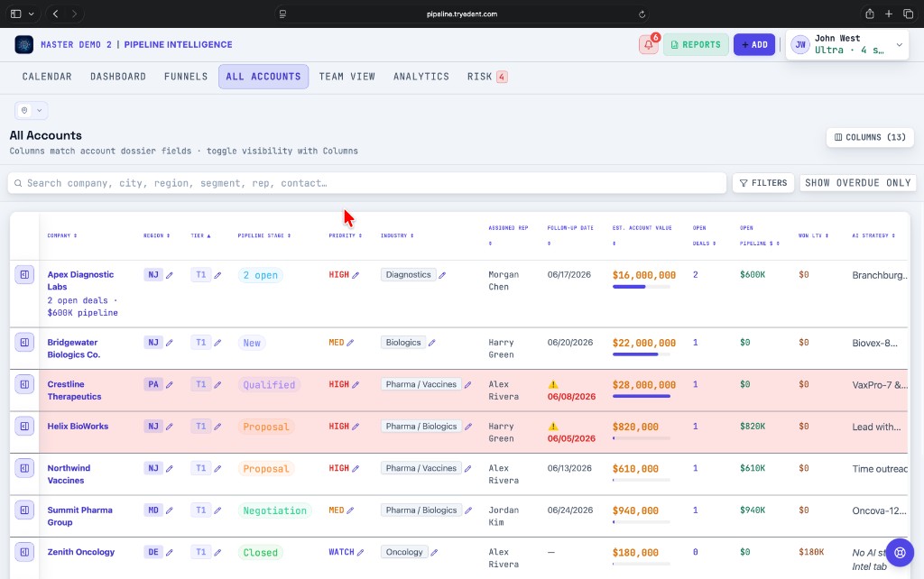Screen dimensions: 924x579
Task: Edit industry pencil for Zenith Oncology
Action: click(x=434, y=553)
